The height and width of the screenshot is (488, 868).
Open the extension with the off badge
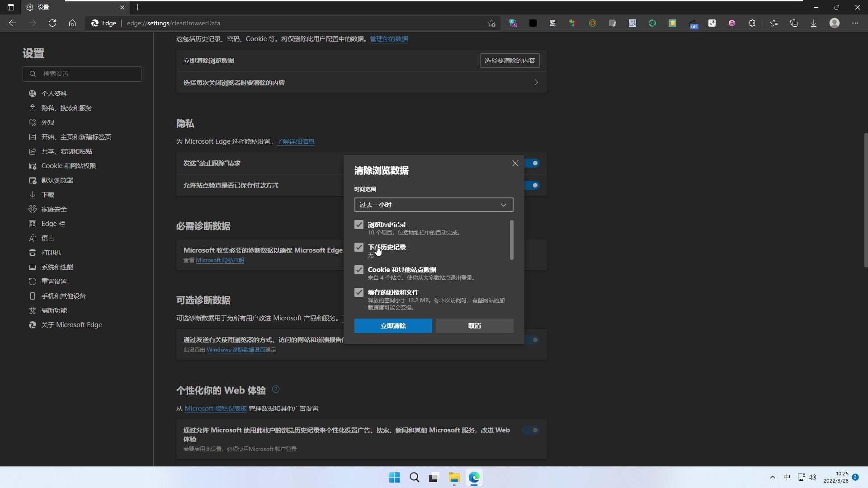pos(693,24)
